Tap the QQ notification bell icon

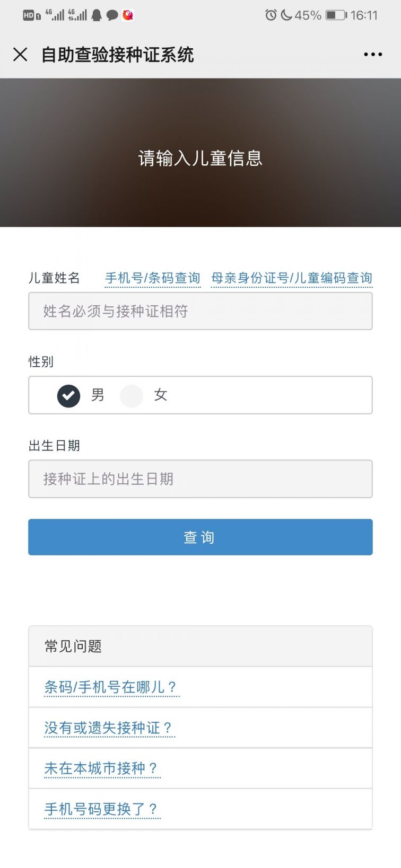pos(97,15)
